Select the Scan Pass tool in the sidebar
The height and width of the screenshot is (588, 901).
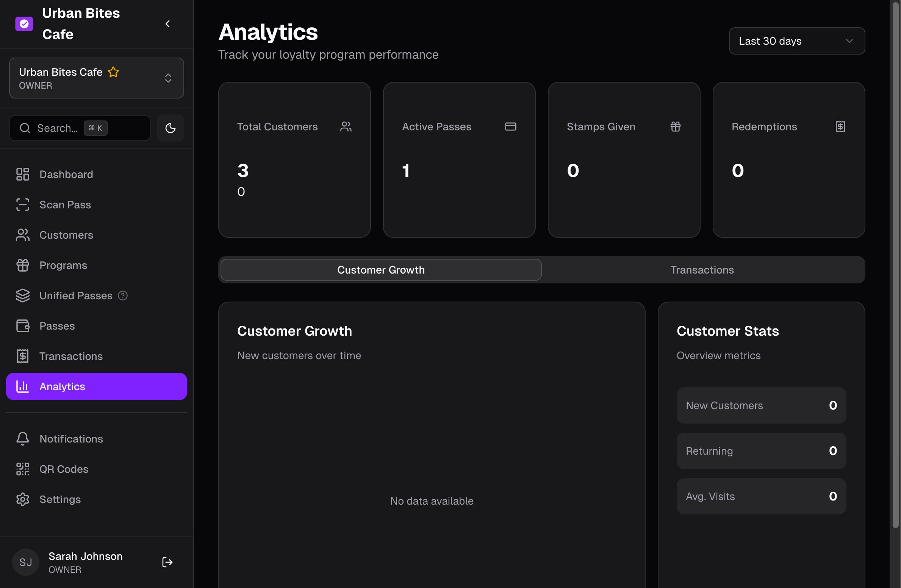tap(23, 205)
